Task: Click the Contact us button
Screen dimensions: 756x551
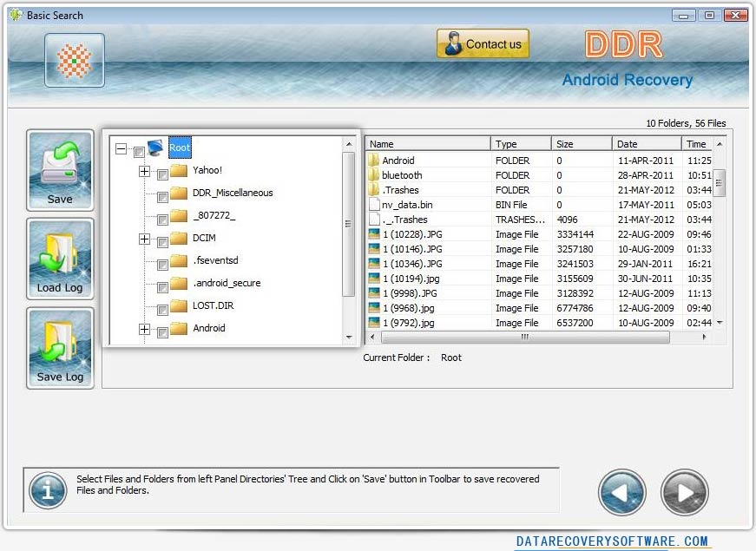Action: point(483,44)
